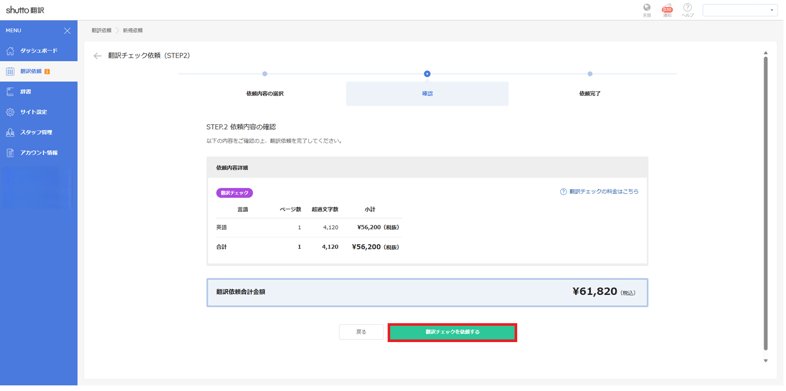Image resolution: width=786 pixels, height=391 pixels.
Task: Click the purple 翻訳チェック tag
Action: [x=235, y=192]
